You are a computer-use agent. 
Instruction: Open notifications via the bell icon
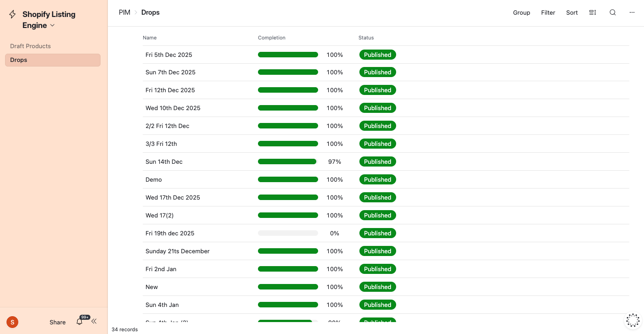(x=78, y=322)
